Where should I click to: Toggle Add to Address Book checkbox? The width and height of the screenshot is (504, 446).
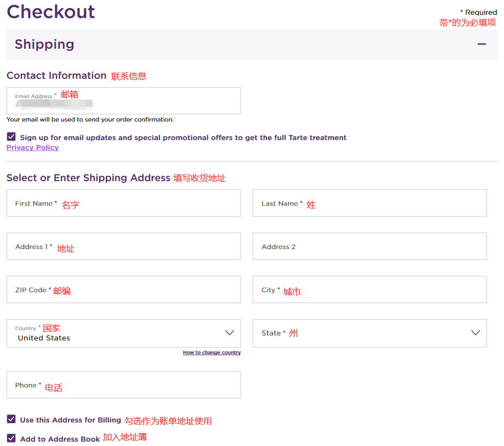pos(12,438)
